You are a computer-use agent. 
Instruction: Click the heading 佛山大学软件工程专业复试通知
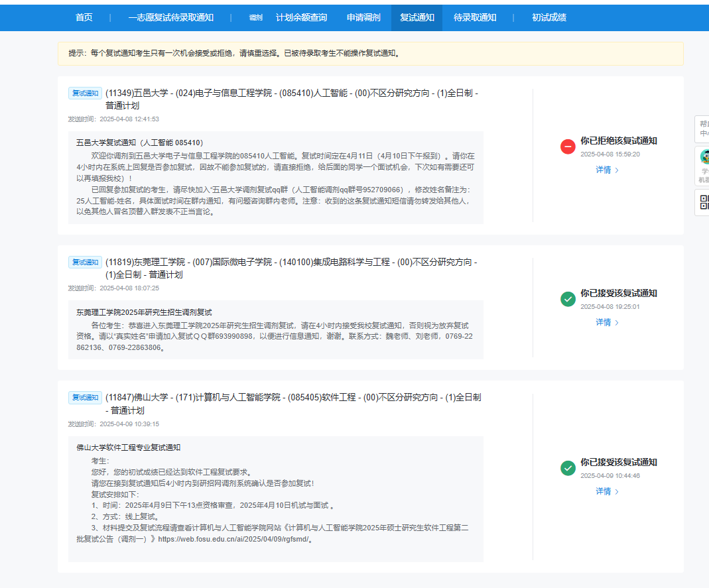(129, 447)
